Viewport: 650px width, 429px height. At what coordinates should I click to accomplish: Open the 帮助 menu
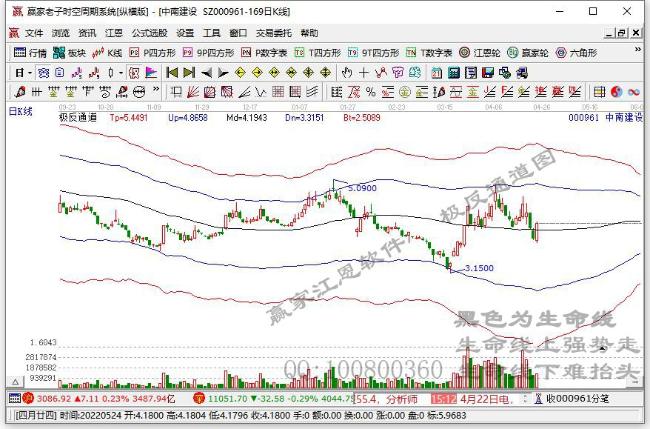[309, 33]
